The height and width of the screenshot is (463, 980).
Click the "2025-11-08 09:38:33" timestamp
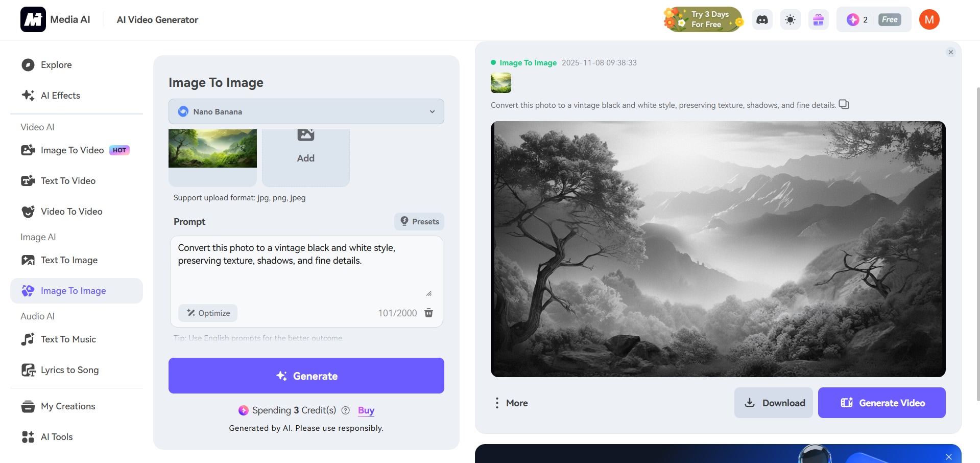pos(599,63)
